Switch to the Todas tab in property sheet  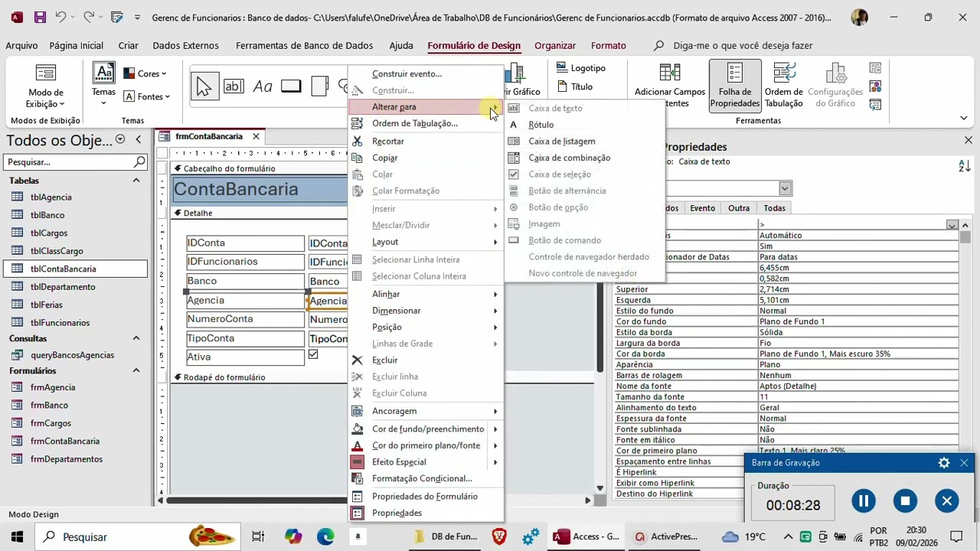pos(774,208)
